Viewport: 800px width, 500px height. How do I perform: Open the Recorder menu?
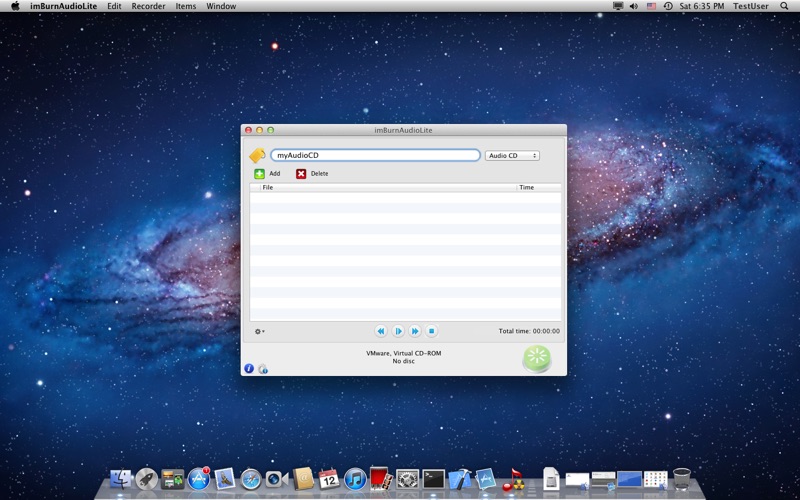coord(148,6)
